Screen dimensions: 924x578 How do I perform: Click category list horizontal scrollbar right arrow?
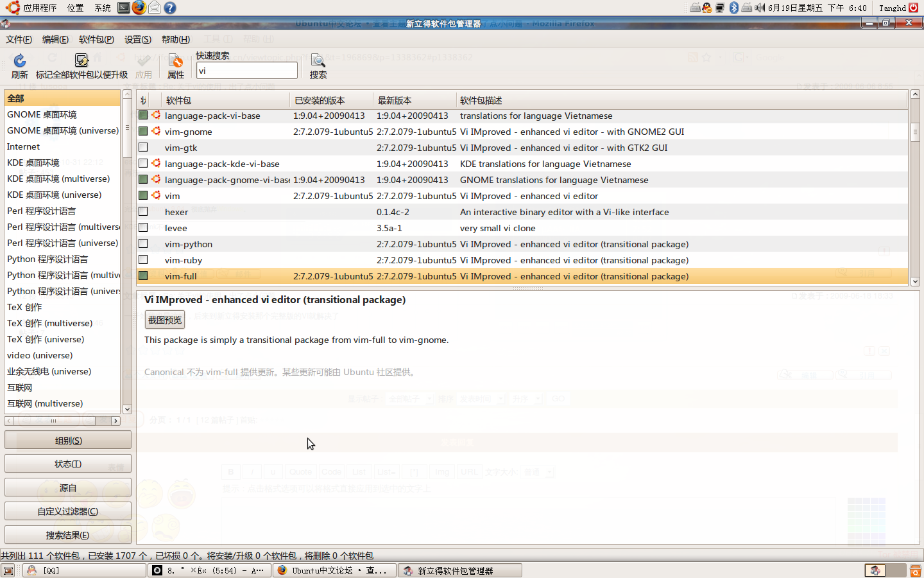(116, 421)
